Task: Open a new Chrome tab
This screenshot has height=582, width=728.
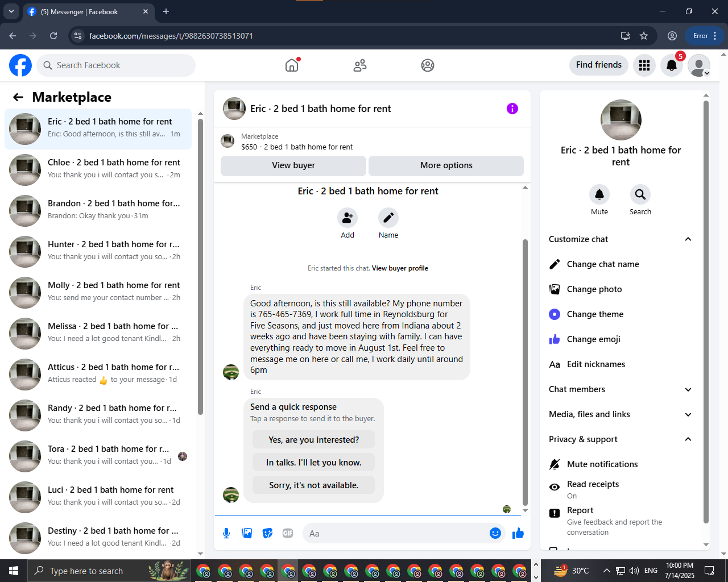Action: [166, 11]
